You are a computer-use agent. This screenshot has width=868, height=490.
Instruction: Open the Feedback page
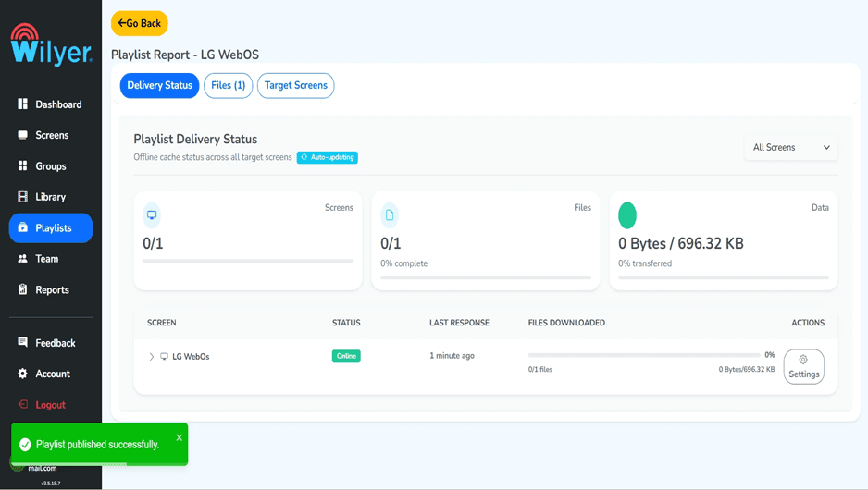point(50,343)
